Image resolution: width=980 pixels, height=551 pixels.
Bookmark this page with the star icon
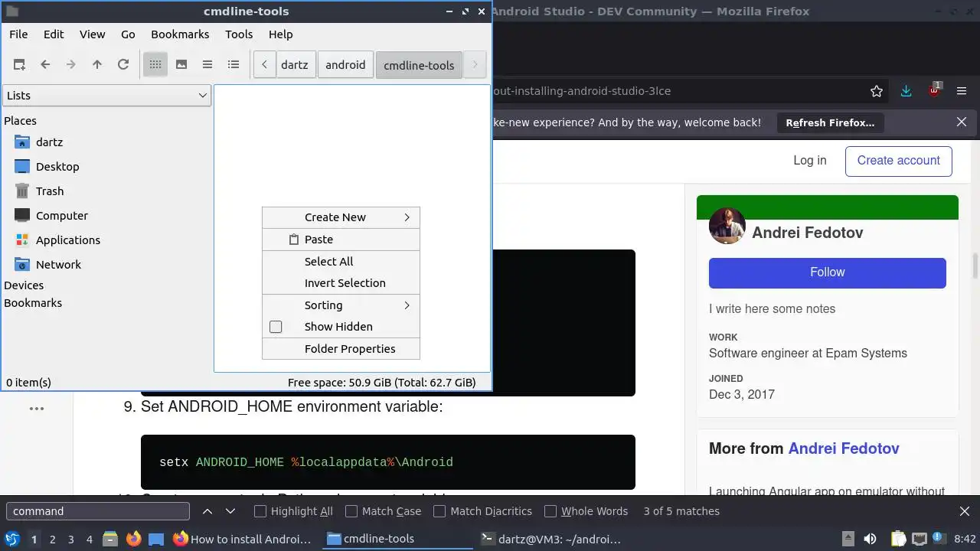pos(877,91)
